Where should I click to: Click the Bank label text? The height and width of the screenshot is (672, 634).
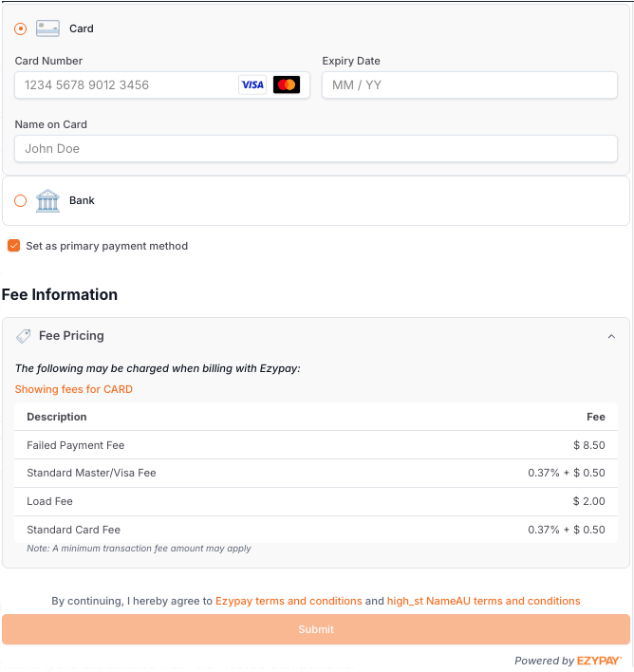[82, 200]
